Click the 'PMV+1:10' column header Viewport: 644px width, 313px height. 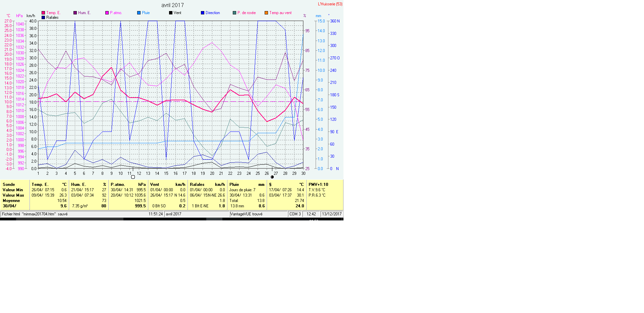tap(318, 185)
